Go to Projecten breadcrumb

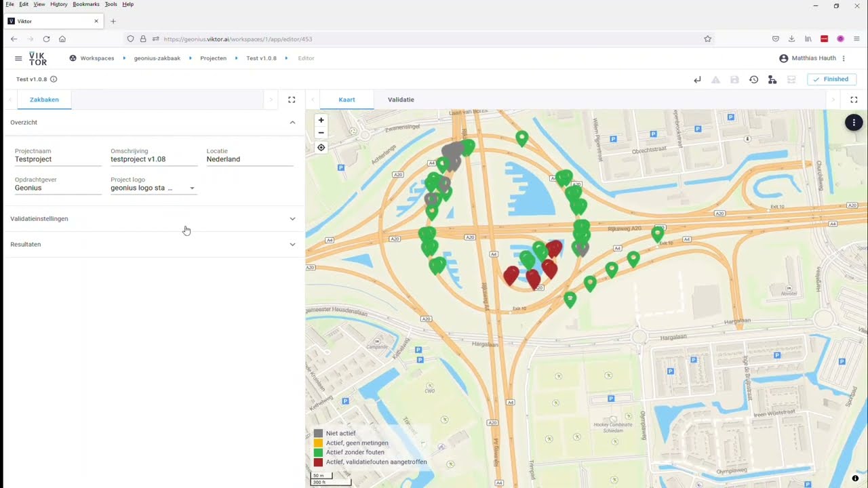tap(213, 58)
